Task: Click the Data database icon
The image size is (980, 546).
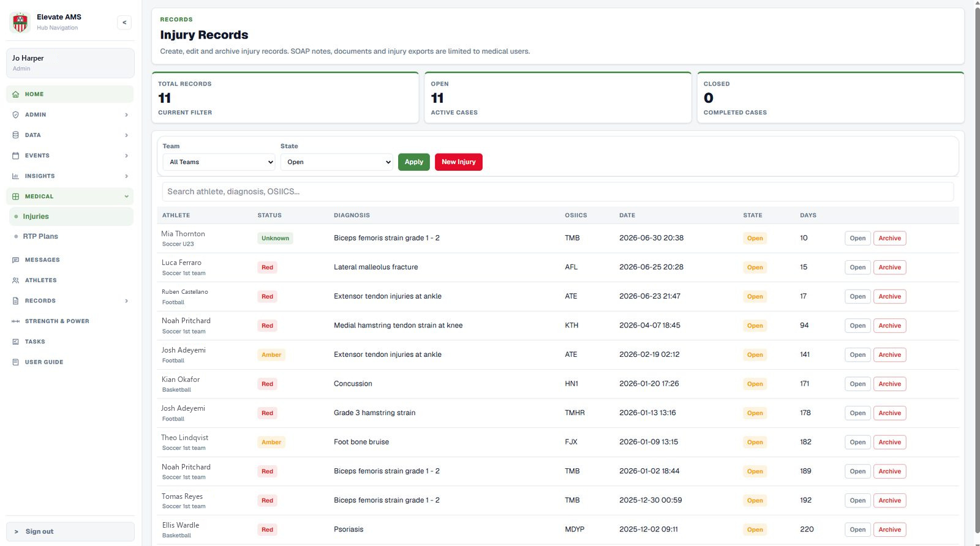Action: click(x=16, y=135)
